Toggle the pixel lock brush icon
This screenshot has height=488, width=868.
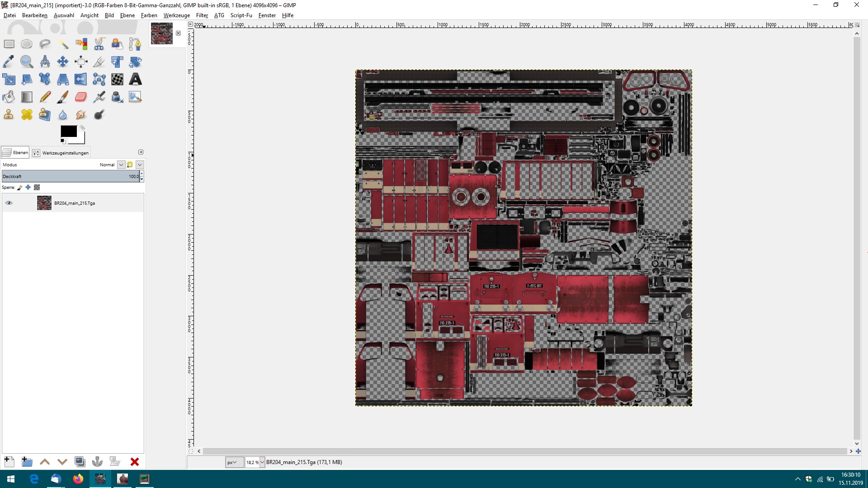20,187
